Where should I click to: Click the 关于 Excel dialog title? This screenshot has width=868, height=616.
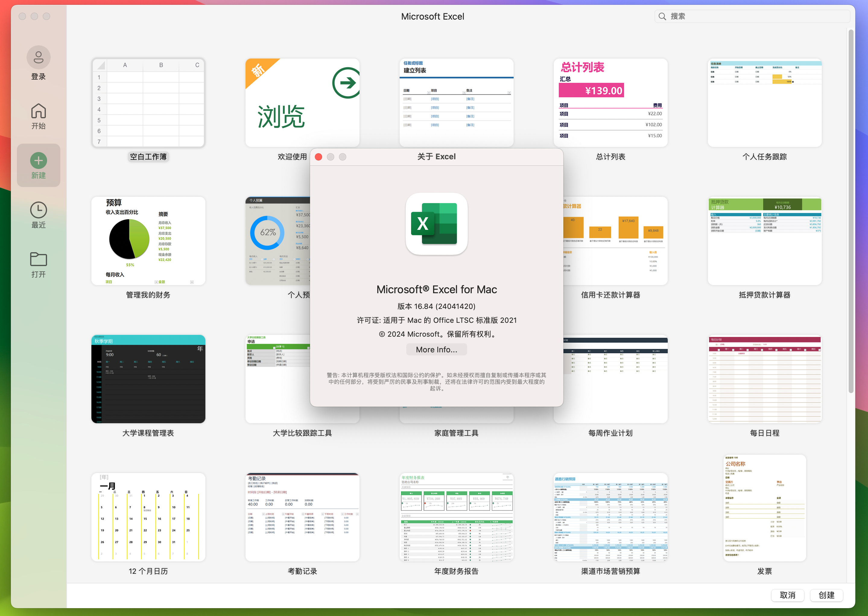[x=436, y=157]
